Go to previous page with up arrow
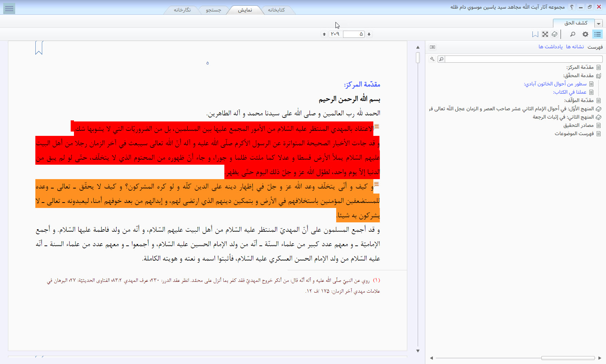The image size is (606, 364). tap(324, 34)
